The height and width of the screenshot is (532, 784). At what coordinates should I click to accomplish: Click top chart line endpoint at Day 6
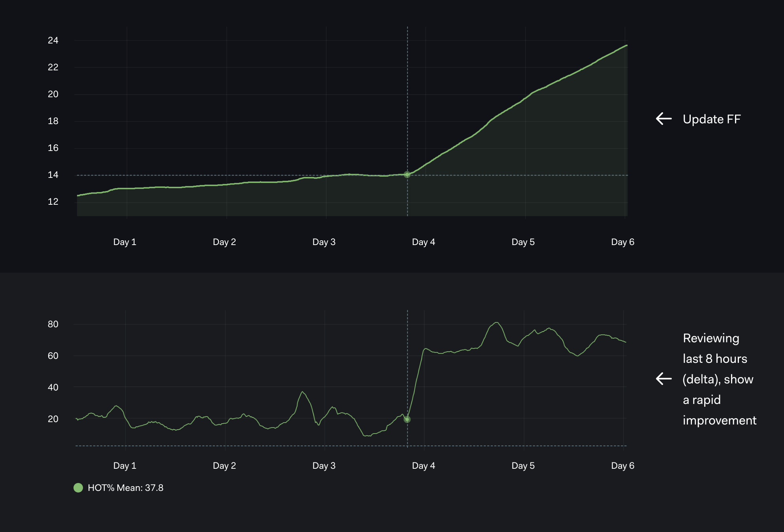coord(627,45)
